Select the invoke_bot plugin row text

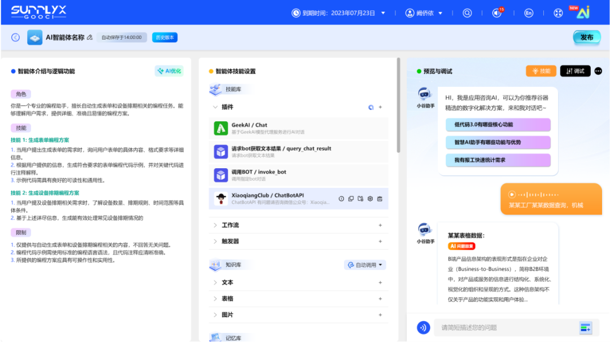[259, 172]
